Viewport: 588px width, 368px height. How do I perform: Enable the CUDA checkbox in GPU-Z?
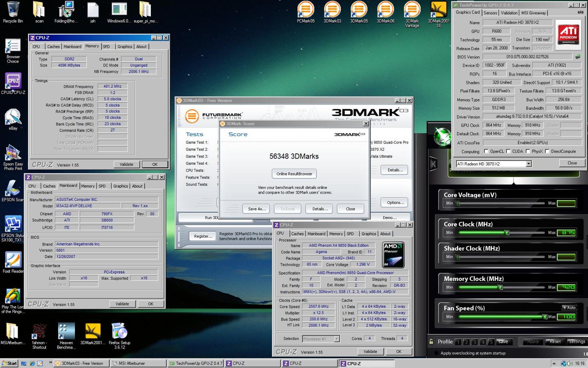tap(508, 151)
